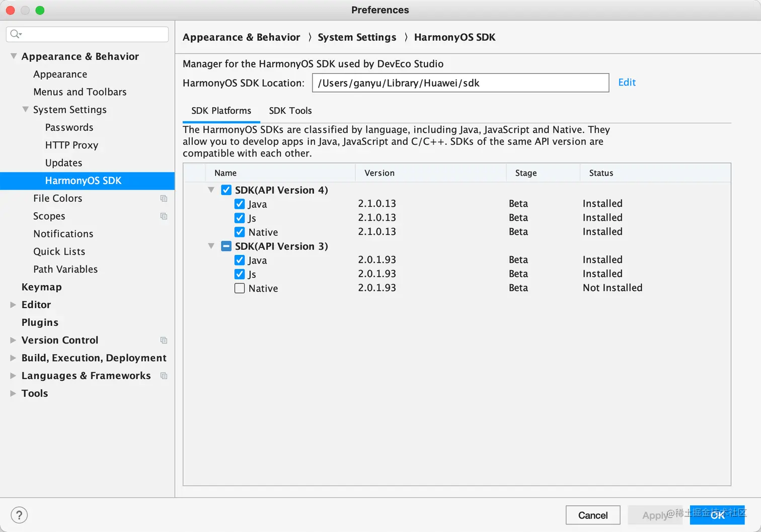Open File Colors settings
Screen dimensions: 761x532
(57, 199)
